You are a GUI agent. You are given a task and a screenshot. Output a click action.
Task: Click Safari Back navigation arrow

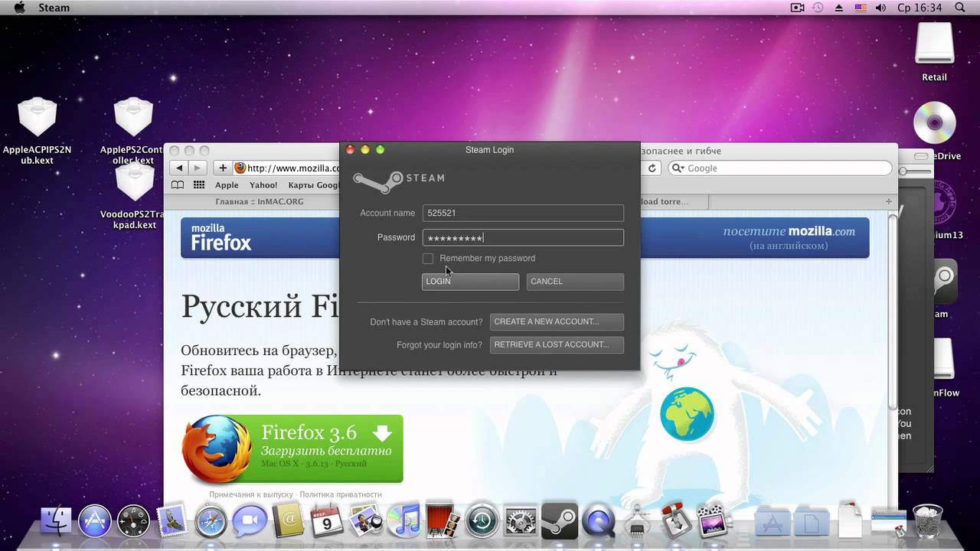click(179, 168)
